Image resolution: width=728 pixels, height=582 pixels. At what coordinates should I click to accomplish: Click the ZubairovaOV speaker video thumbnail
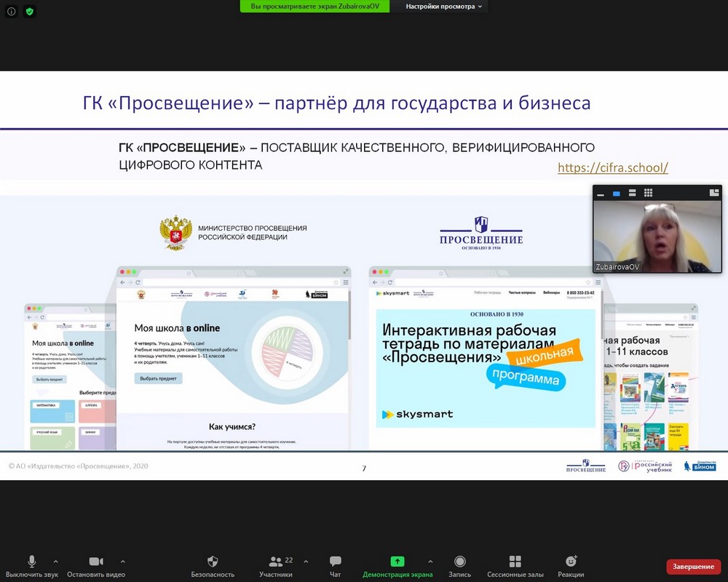[657, 236]
